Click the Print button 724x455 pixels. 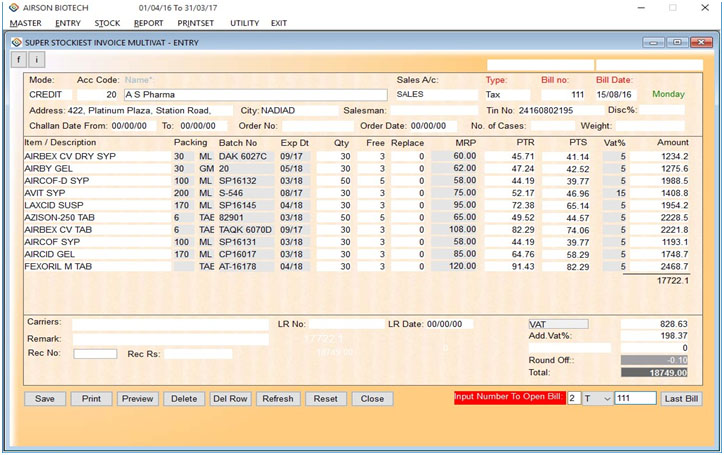pyautogui.click(x=91, y=398)
